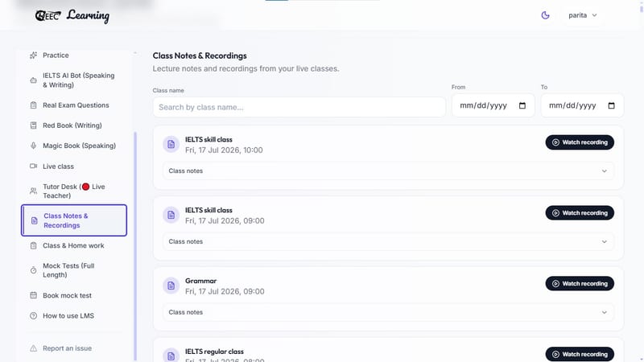Click the Practice sparkle icon
Viewport: 644px width, 362px height.
(x=33, y=55)
